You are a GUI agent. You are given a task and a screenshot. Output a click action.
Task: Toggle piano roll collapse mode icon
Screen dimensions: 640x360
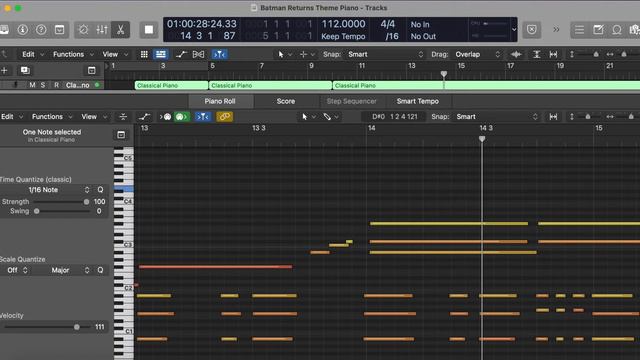tap(123, 117)
